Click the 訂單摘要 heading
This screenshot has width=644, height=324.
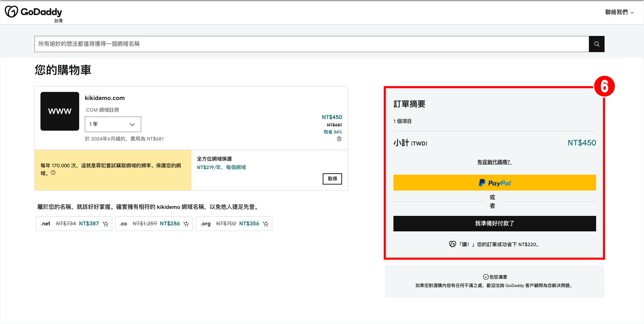pos(409,104)
